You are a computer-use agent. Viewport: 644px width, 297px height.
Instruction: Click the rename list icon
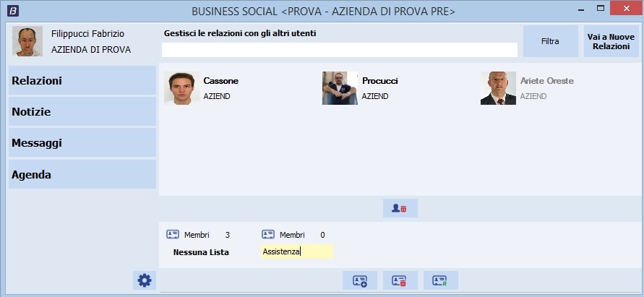[440, 280]
